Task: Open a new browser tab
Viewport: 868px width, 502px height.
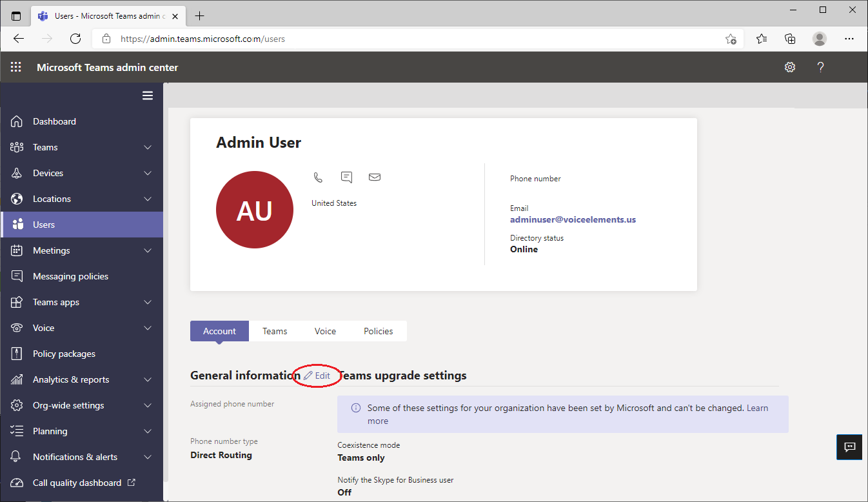Action: 199,16
